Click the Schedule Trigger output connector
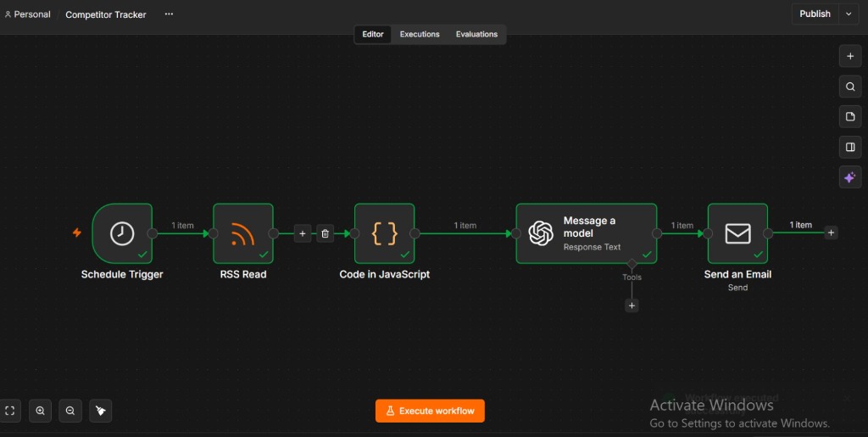This screenshot has height=437, width=868. coord(153,233)
